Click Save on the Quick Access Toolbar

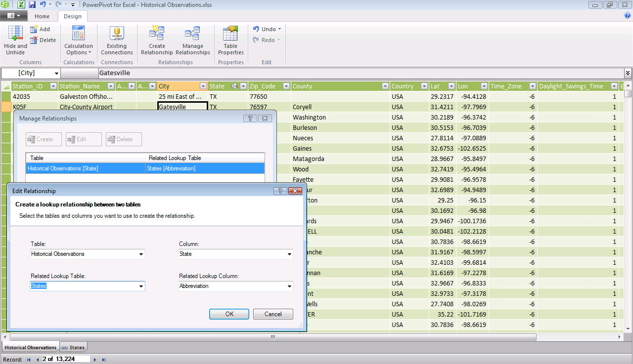click(32, 4)
